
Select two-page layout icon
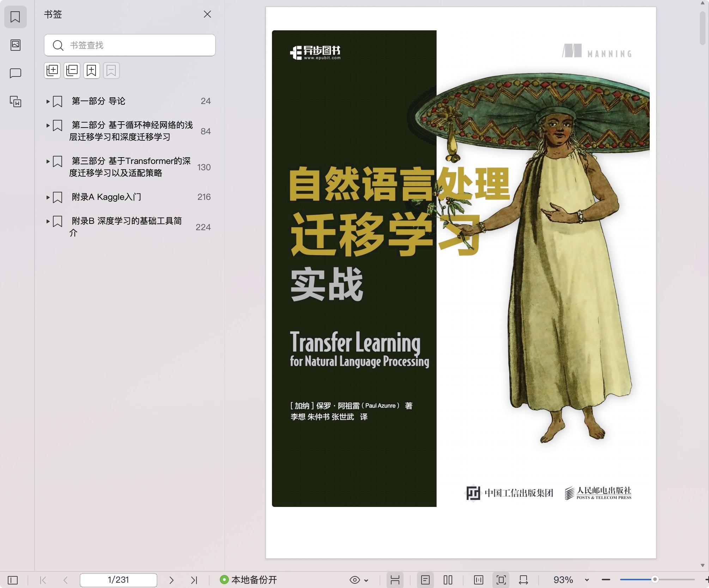448,580
